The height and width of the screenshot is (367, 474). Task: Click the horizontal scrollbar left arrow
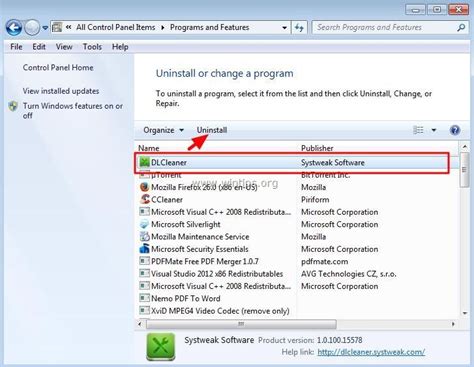click(x=140, y=324)
